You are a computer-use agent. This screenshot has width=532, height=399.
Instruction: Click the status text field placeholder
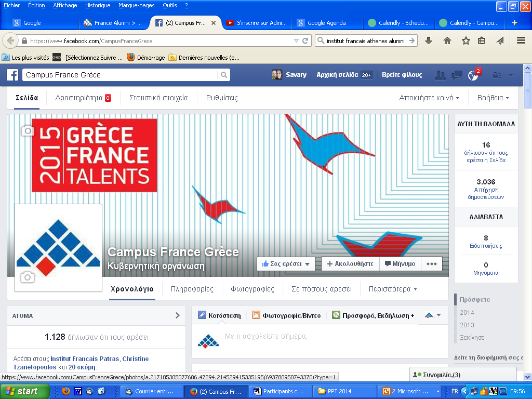pyautogui.click(x=266, y=336)
